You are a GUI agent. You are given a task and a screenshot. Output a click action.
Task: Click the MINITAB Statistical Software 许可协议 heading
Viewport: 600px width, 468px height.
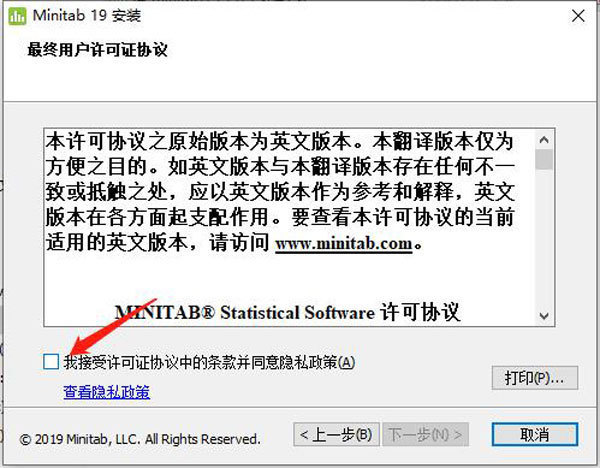click(287, 312)
